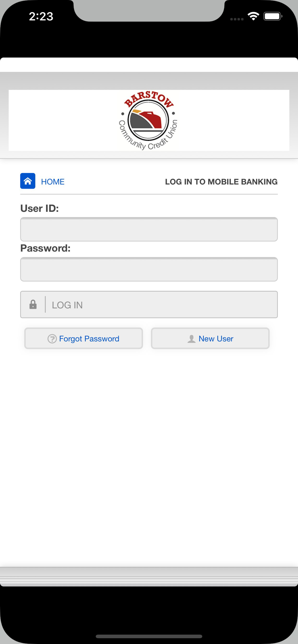Click the question mark icon beside Forgot Password
The width and height of the screenshot is (298, 644).
52,339
